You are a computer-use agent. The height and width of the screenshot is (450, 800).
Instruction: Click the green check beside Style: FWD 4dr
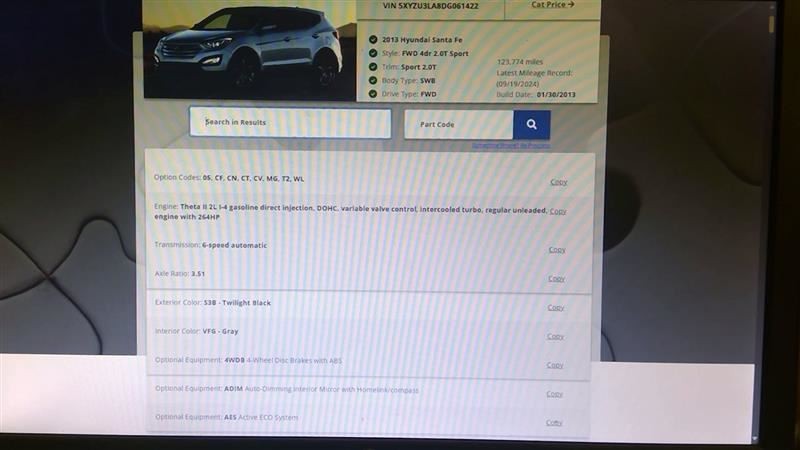click(373, 53)
